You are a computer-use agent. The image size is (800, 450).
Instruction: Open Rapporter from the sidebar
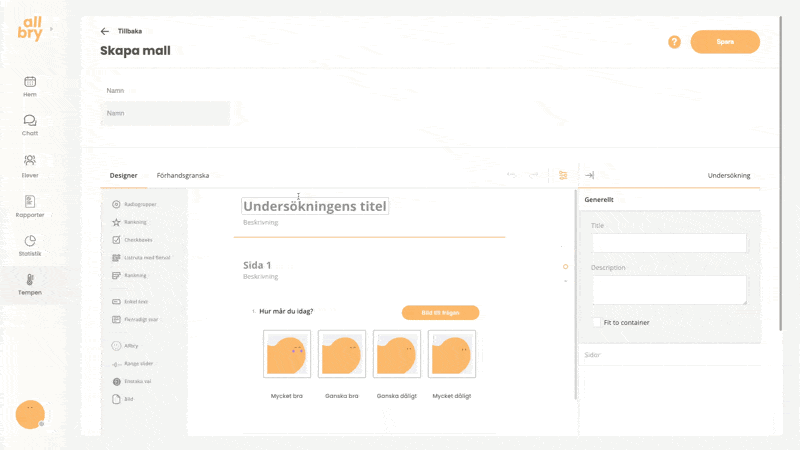click(30, 205)
